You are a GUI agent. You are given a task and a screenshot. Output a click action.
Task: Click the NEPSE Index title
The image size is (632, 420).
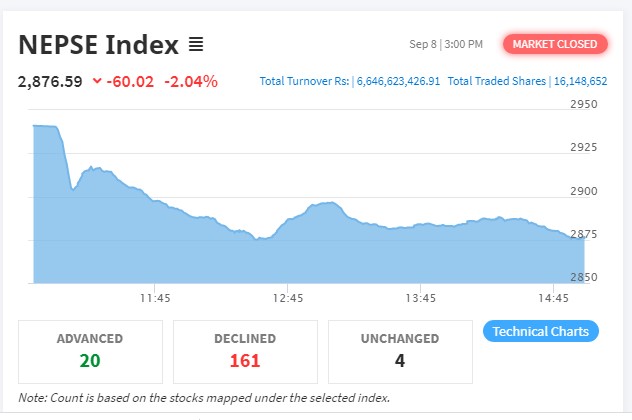98,45
